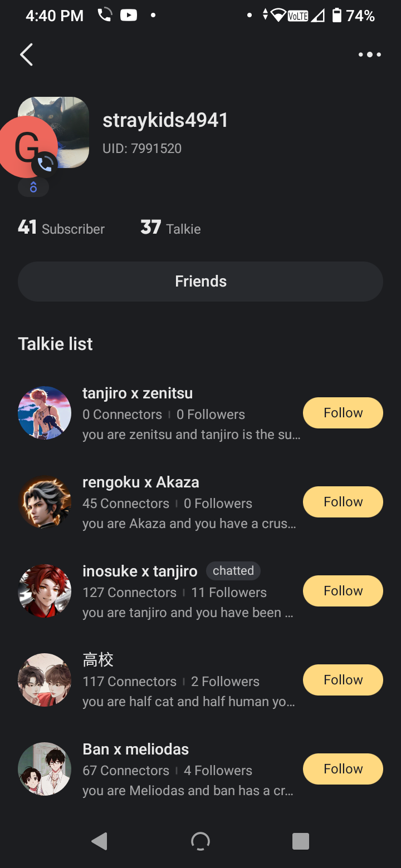The height and width of the screenshot is (868, 401).
Task: Open the 高校 talkie description text
Action: [x=188, y=702]
